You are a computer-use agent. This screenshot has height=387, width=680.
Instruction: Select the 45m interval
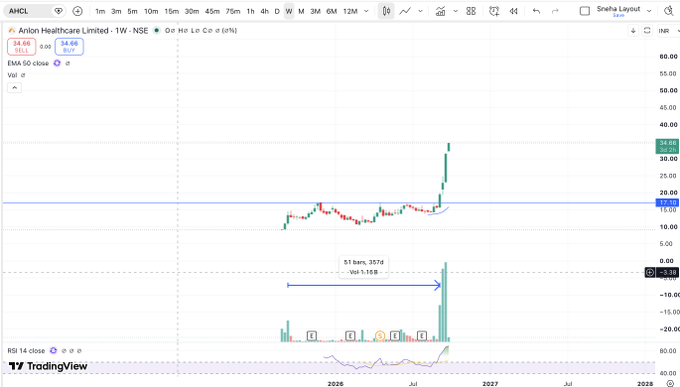212,11
